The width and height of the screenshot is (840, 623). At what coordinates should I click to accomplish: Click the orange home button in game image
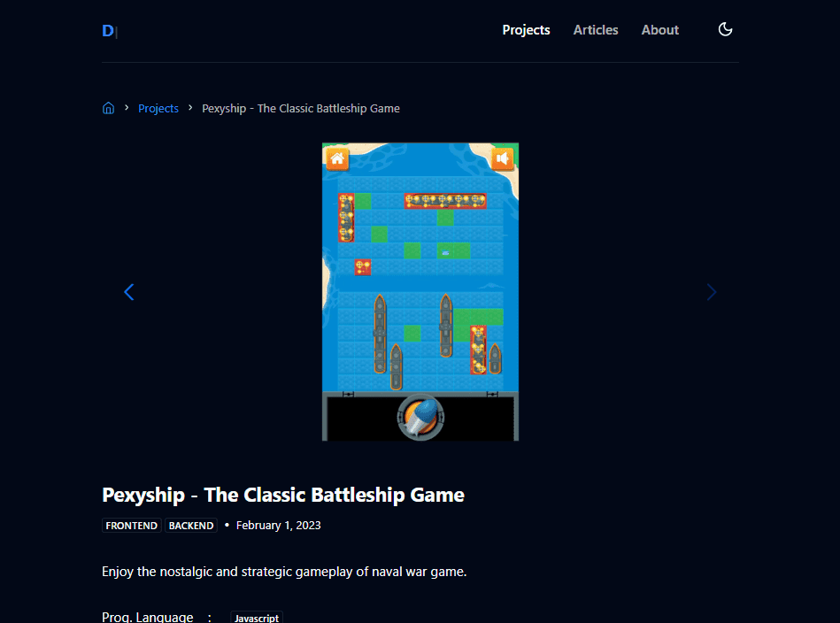pyautogui.click(x=337, y=158)
